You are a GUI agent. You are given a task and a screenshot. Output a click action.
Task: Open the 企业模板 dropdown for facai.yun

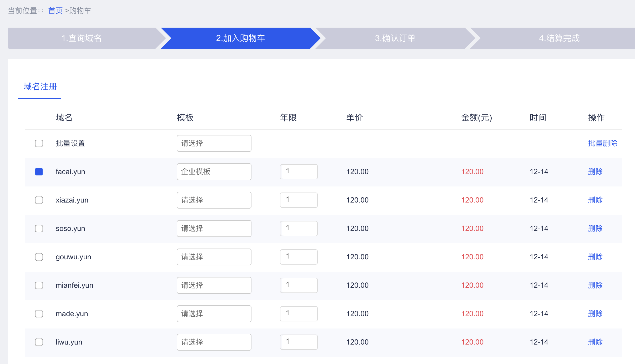tap(214, 172)
